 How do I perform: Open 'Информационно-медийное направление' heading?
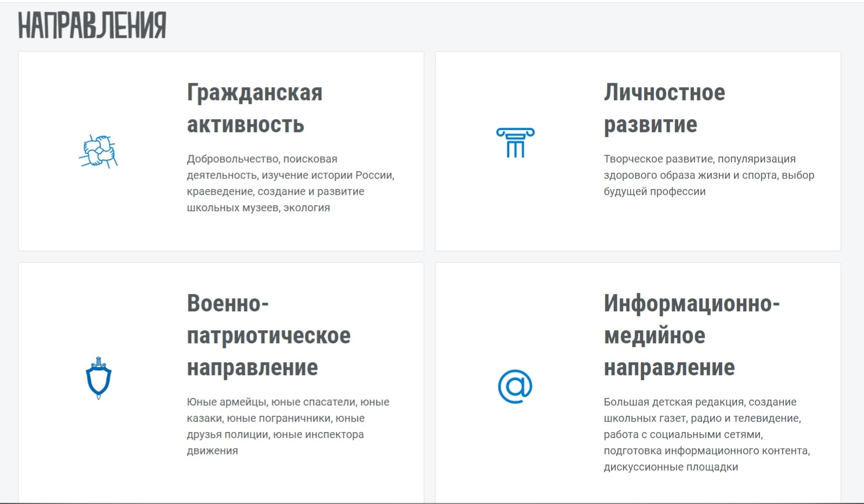(692, 335)
